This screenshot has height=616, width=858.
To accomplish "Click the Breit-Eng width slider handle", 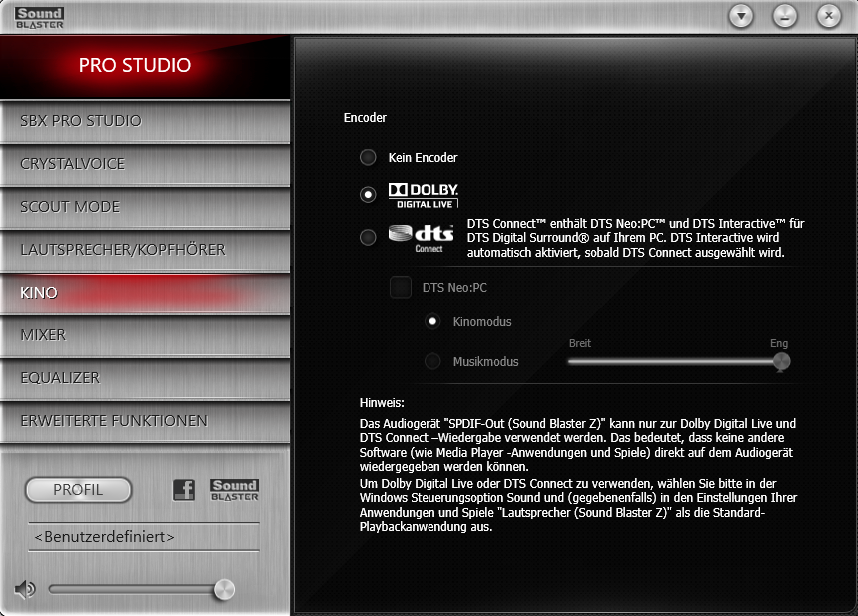I will coord(781,362).
